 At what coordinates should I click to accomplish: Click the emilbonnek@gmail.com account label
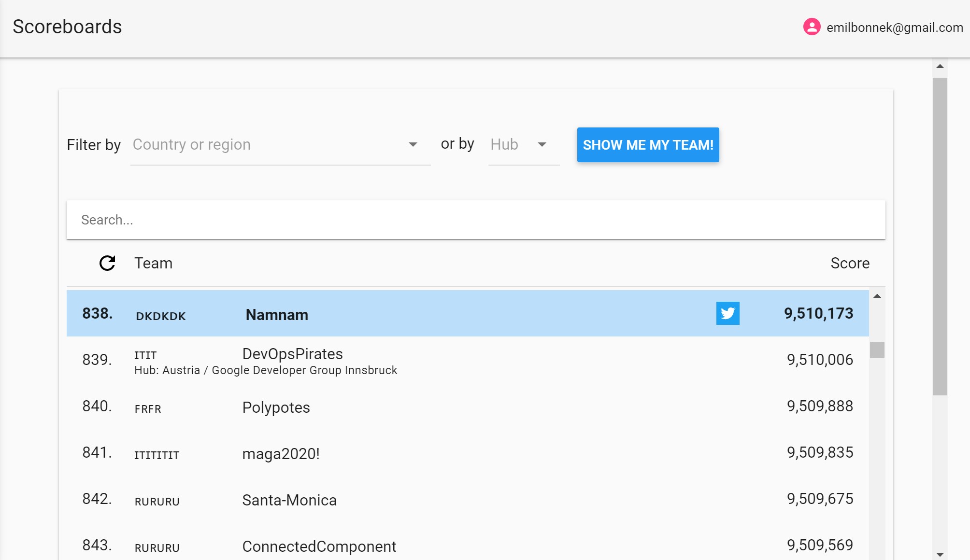(x=895, y=28)
